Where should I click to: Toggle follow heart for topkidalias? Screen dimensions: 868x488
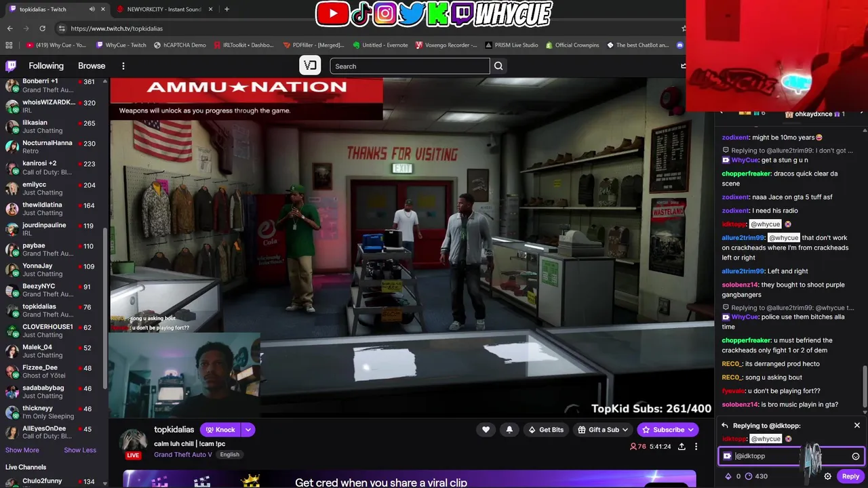(x=486, y=430)
